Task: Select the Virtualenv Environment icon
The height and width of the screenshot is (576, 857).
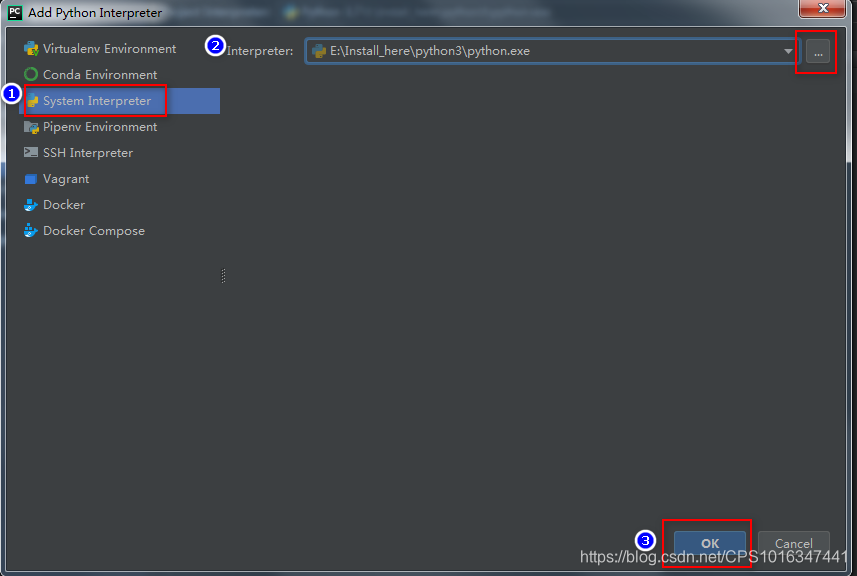Action: 32,48
